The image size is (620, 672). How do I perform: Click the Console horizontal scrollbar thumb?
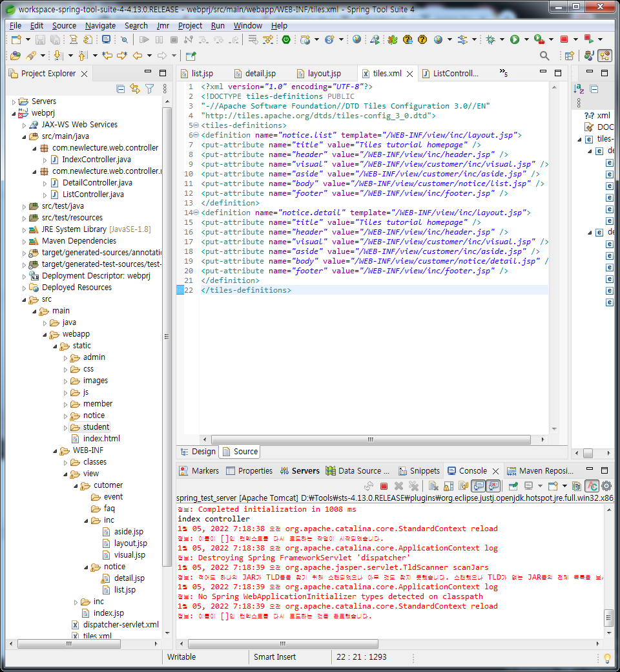coord(283,644)
